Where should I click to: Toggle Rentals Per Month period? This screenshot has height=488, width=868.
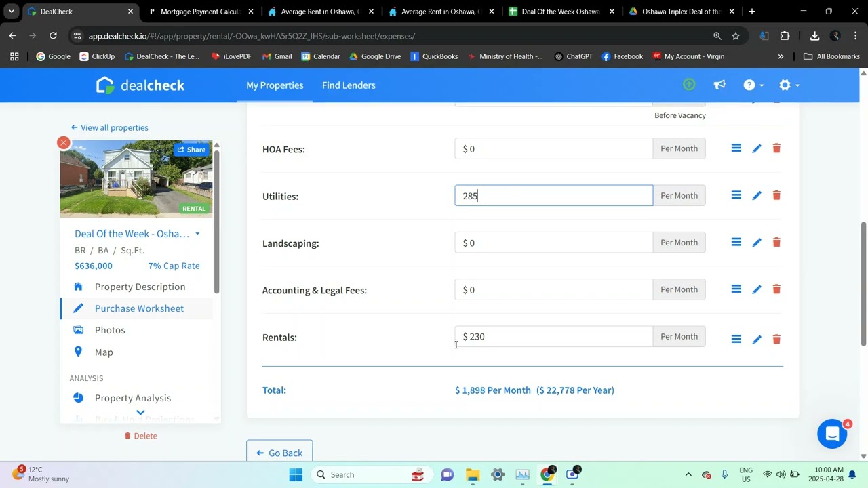679,336
